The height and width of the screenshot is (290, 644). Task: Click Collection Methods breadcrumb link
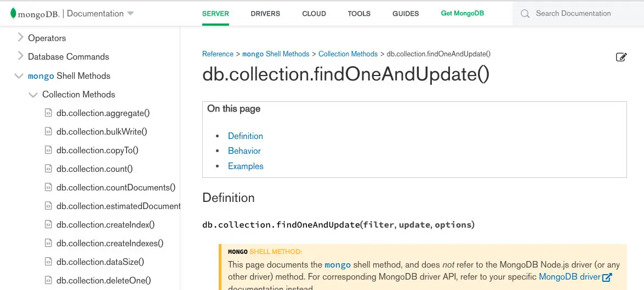pyautogui.click(x=348, y=54)
